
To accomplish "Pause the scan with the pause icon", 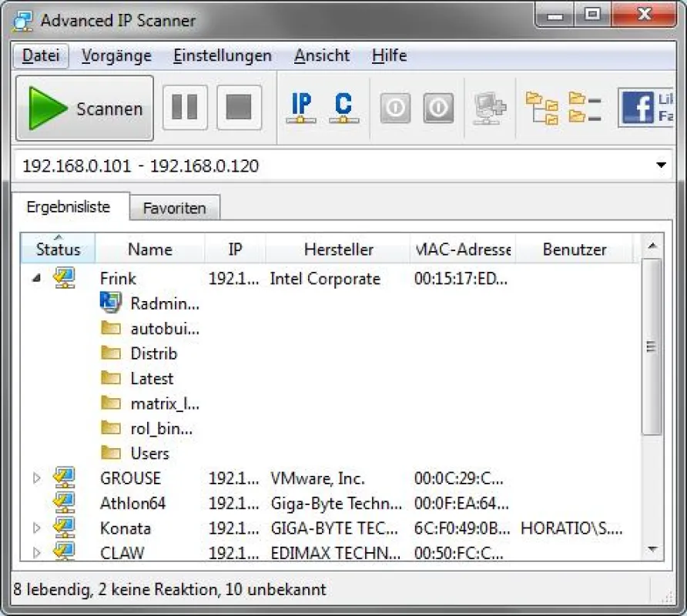I will (185, 108).
